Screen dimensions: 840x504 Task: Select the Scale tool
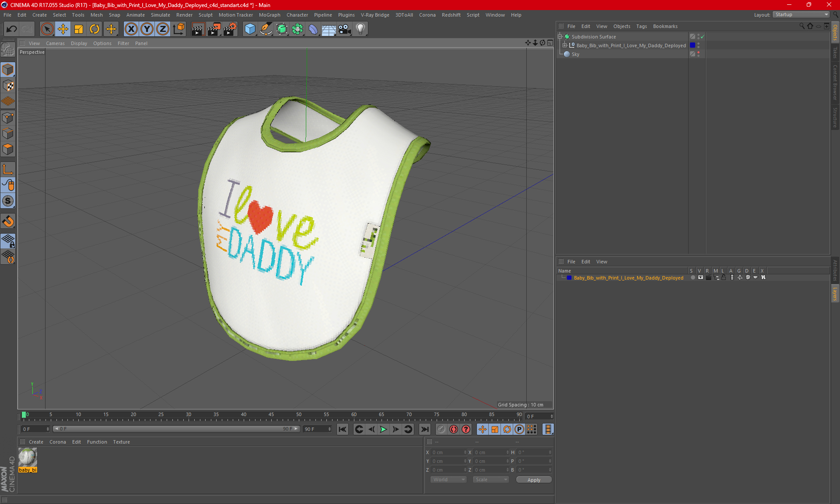pyautogui.click(x=79, y=29)
